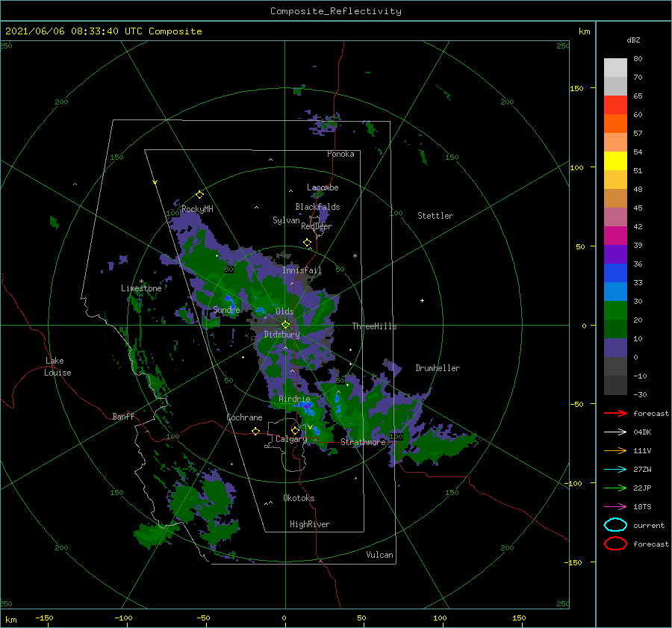Click the red forecast arrow in legend
Viewport: 672px width, 628px height.
615,413
